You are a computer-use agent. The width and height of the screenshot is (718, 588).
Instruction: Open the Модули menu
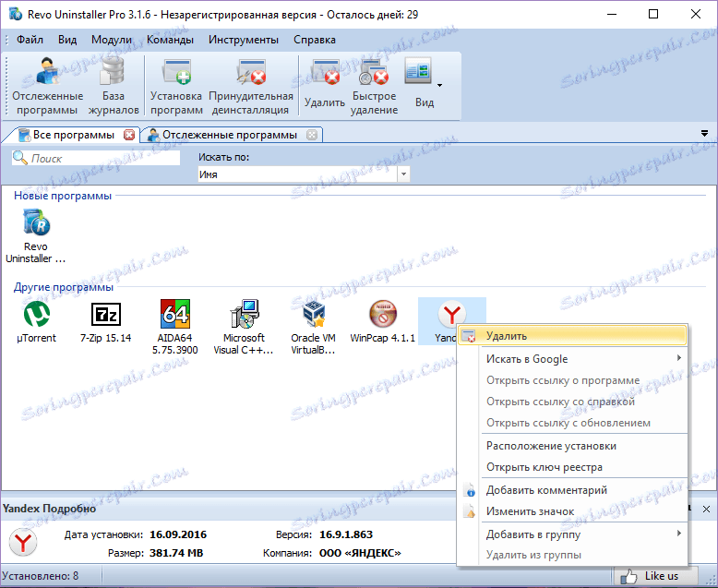pos(112,40)
